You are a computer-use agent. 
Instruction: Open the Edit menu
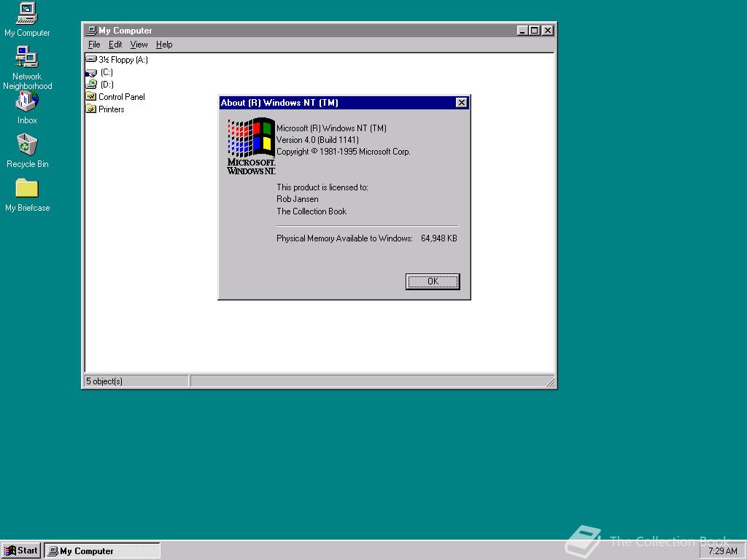coord(115,44)
